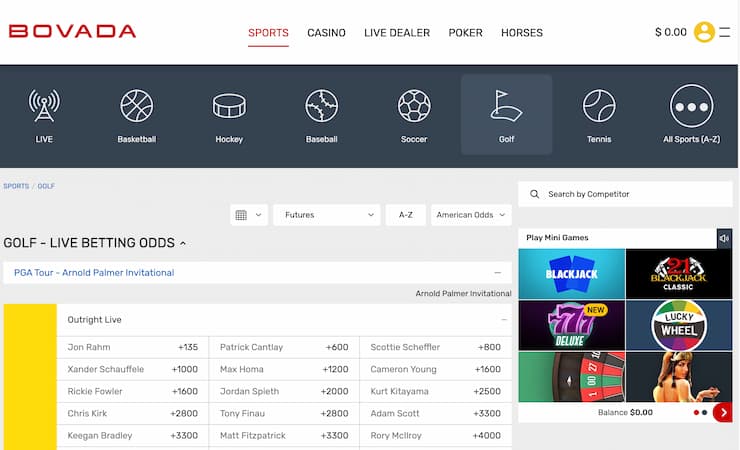Viewport: 740px width, 450px height.
Task: Select the Hockey puck icon
Action: [229, 106]
